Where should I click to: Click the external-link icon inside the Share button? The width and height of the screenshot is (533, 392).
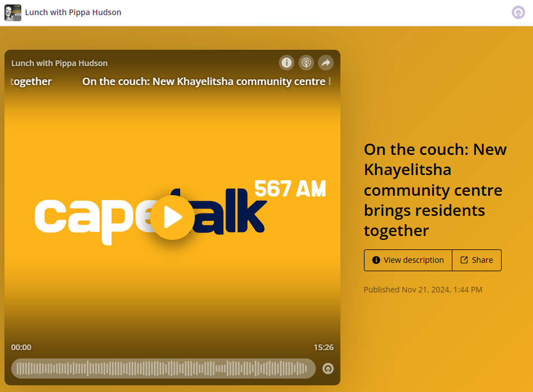[x=464, y=260]
